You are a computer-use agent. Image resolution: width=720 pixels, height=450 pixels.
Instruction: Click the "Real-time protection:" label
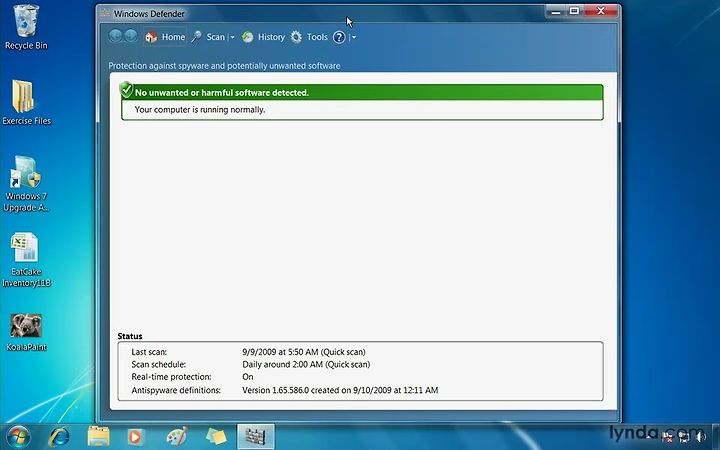point(171,377)
